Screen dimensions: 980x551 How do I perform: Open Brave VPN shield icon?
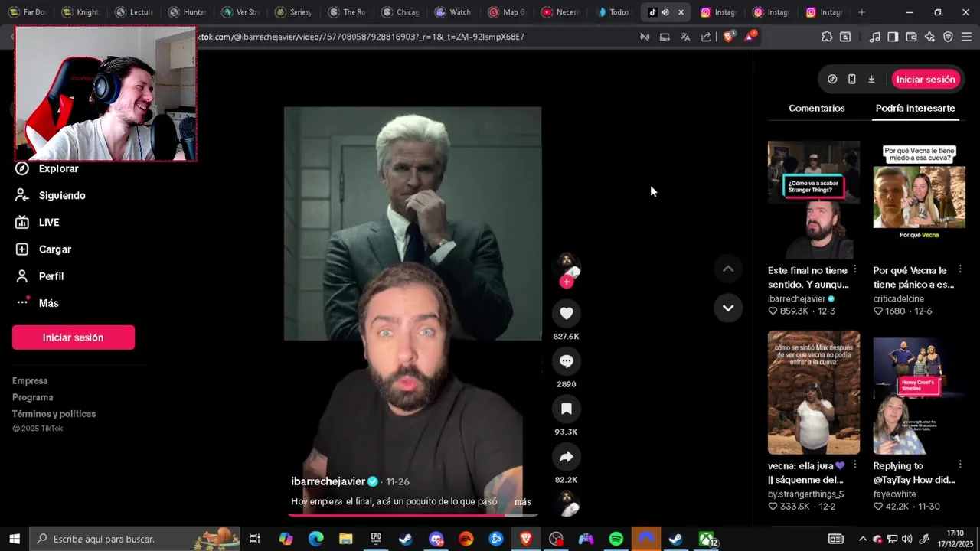pos(948,37)
